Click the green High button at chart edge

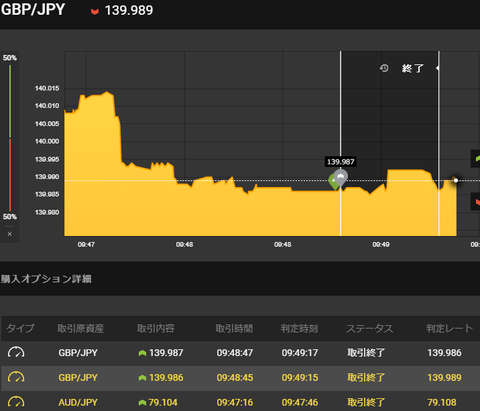(475, 159)
